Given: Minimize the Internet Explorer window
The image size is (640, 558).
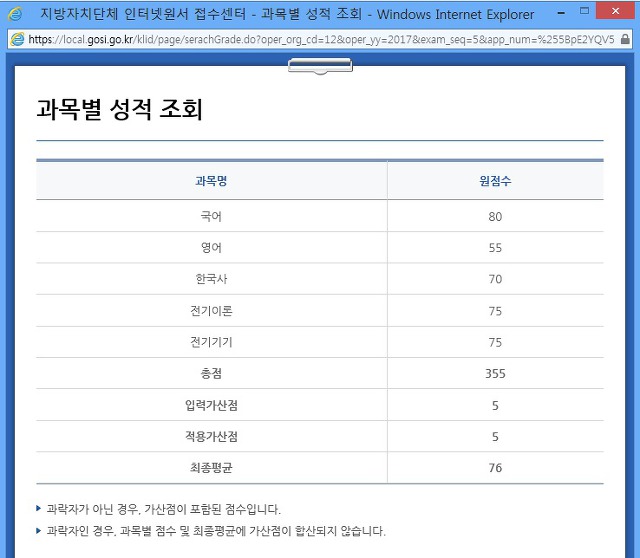Looking at the screenshot, I should (562, 13).
